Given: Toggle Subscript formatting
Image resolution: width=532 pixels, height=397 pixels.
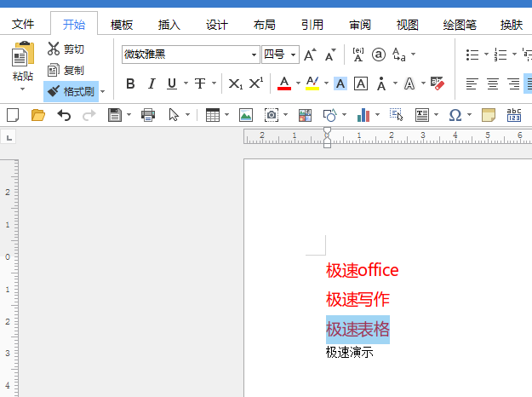Looking at the screenshot, I should [235, 83].
